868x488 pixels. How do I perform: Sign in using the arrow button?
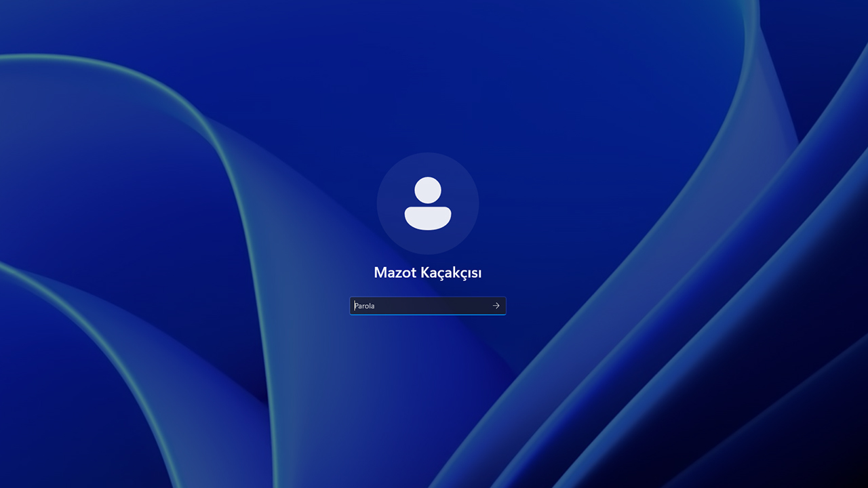point(496,306)
